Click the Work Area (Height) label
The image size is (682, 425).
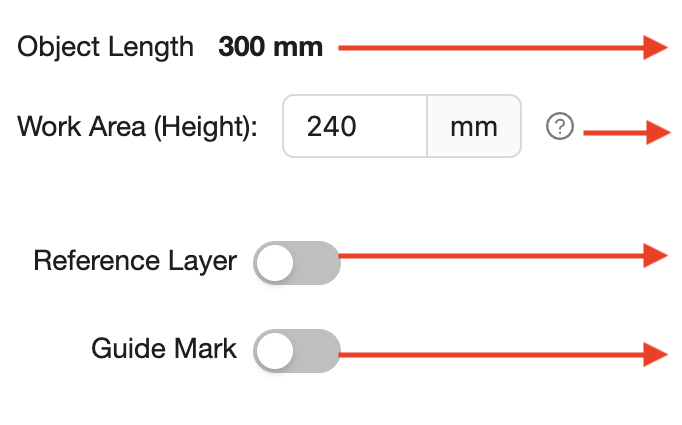pos(137,127)
